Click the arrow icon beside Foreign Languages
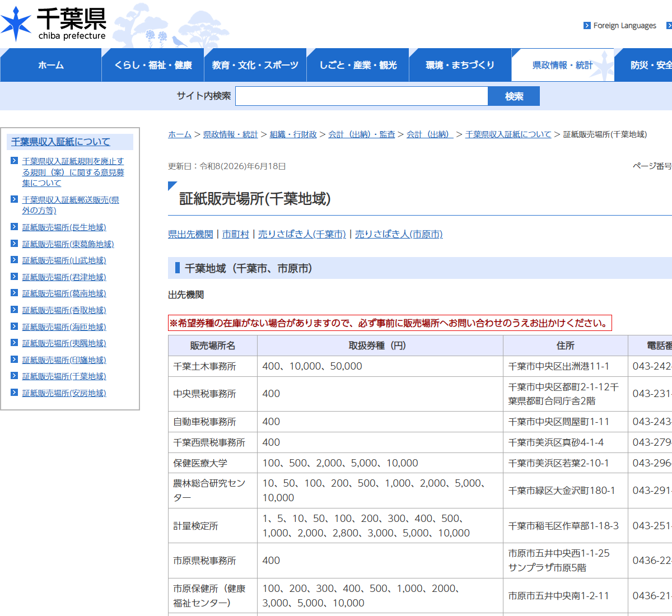This screenshot has height=616, width=672. (x=587, y=26)
